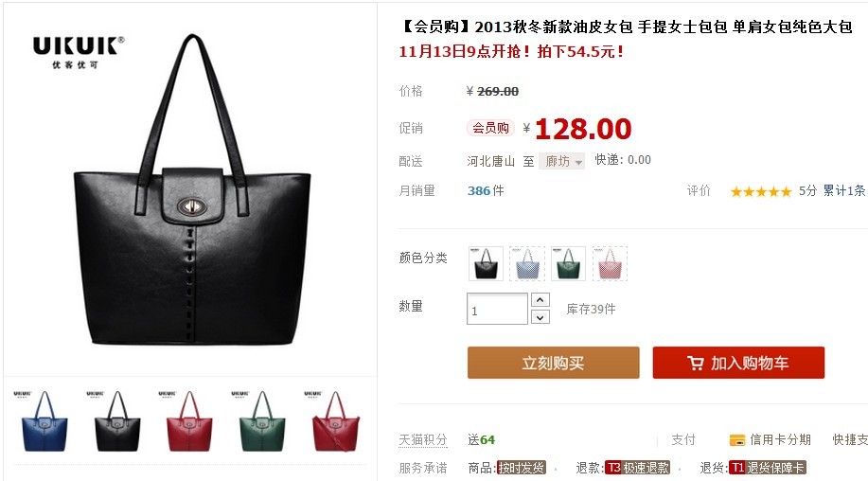Select the green bag color option
868x481 pixels.
tap(568, 263)
